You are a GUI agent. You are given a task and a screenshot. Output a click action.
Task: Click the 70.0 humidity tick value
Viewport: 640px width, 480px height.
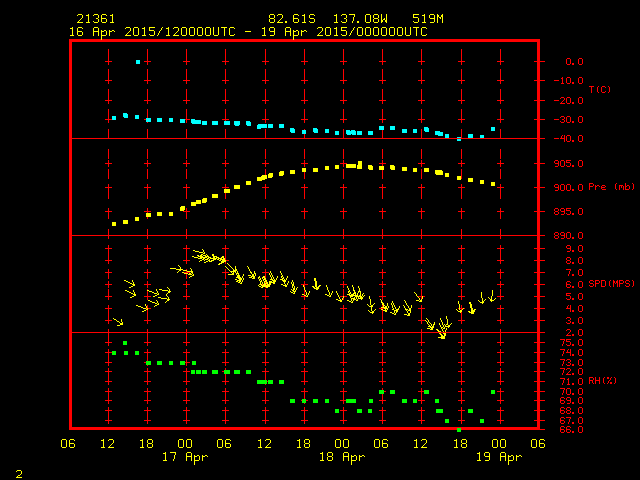pos(571,392)
